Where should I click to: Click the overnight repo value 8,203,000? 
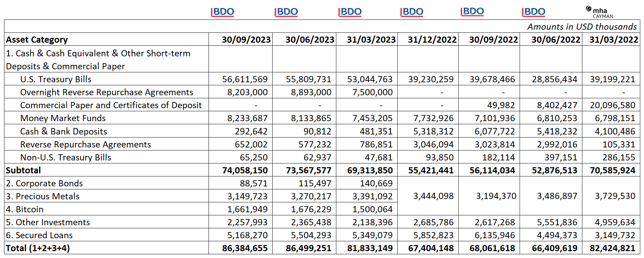tap(247, 92)
